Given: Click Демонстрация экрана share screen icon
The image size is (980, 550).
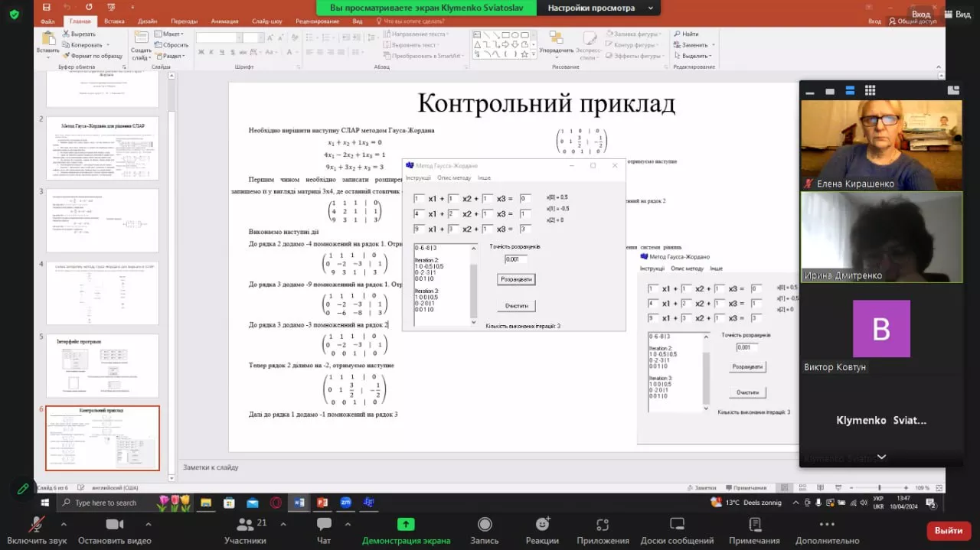Looking at the screenshot, I should pos(406,524).
